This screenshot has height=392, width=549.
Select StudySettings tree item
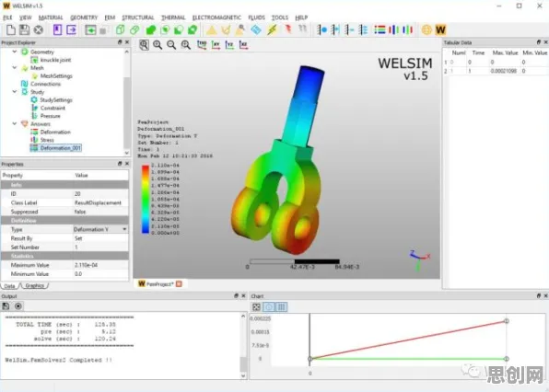pos(56,100)
